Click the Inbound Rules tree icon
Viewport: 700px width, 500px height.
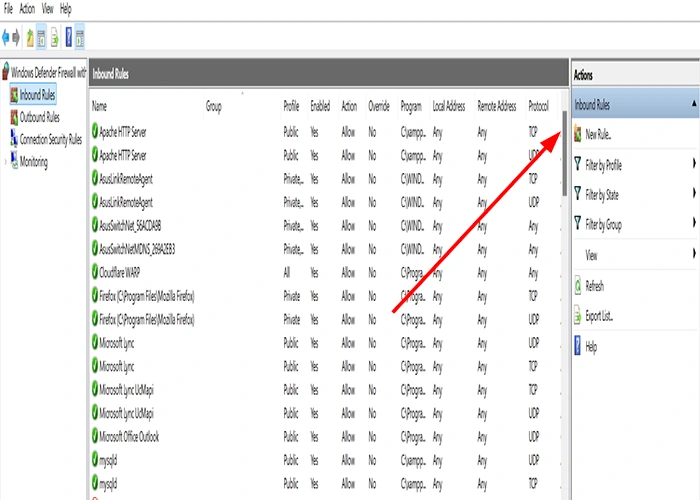click(x=14, y=95)
